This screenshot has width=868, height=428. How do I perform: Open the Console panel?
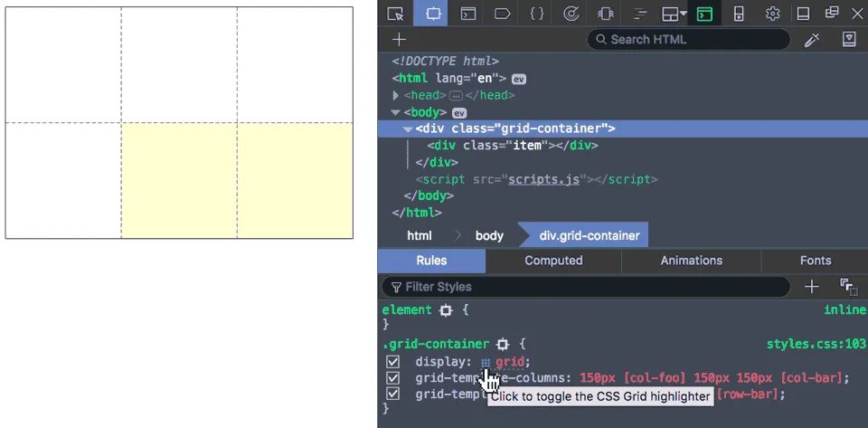point(468,14)
